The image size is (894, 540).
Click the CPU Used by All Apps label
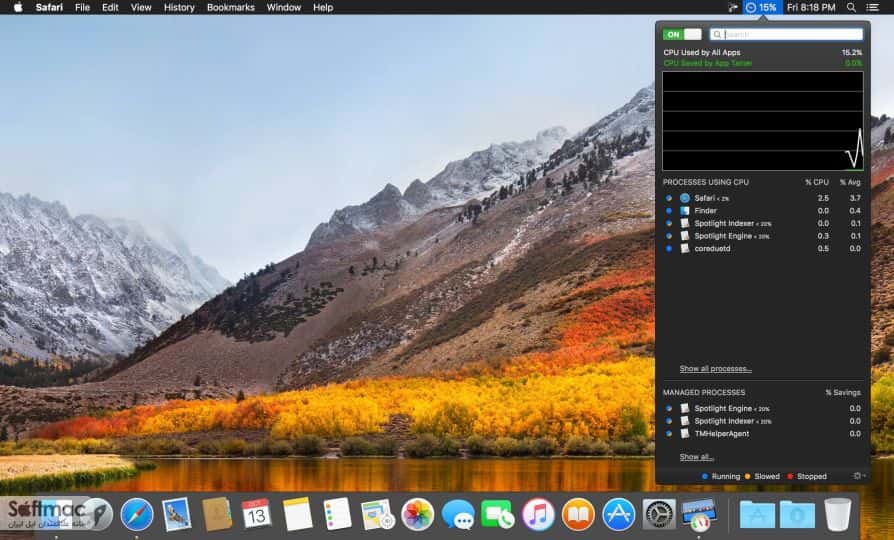(701, 52)
